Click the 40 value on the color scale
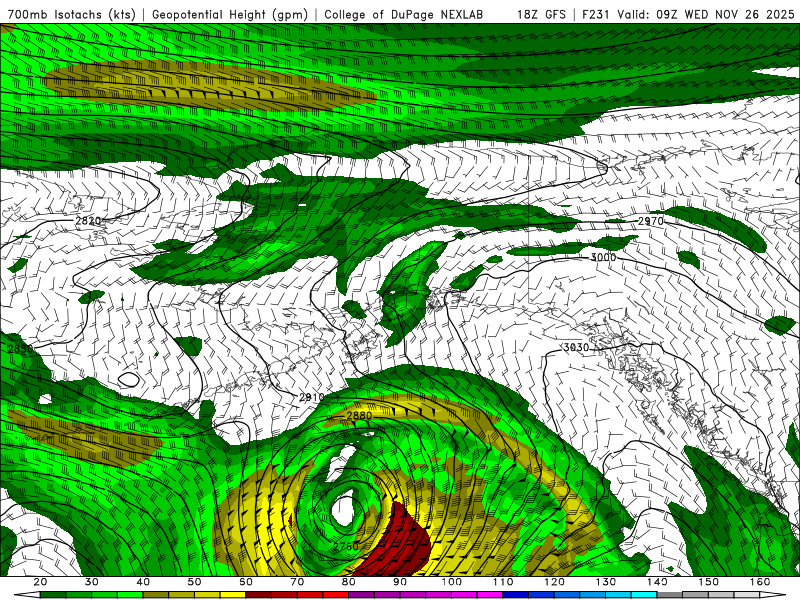This screenshot has height=600, width=800. 143,582
